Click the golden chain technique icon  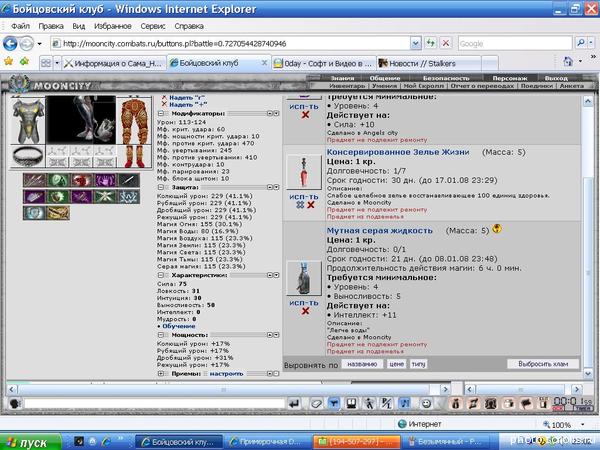tap(58, 213)
